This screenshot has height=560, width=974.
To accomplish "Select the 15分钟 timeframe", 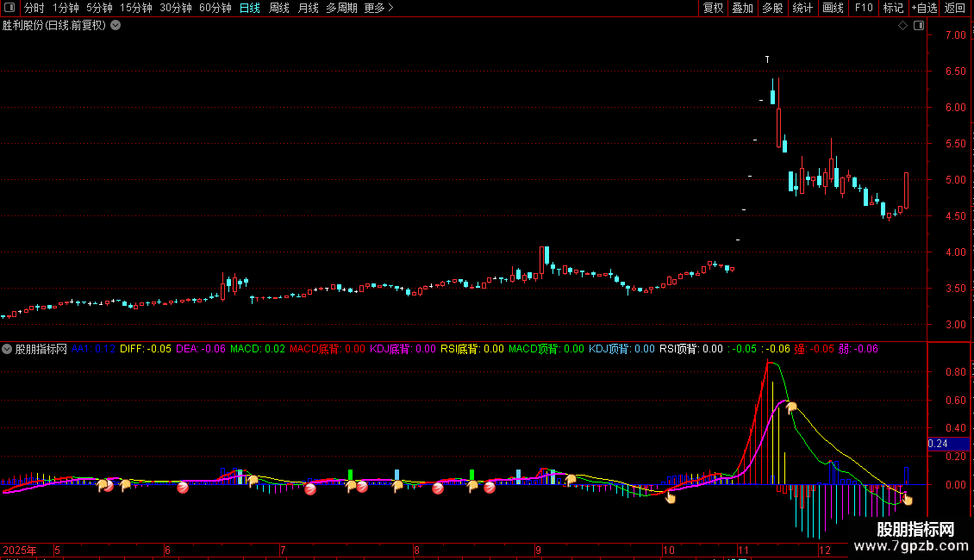I will pyautogui.click(x=136, y=8).
